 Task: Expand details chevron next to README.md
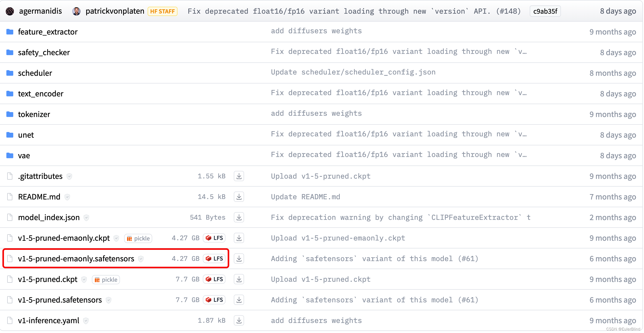pyautogui.click(x=67, y=197)
